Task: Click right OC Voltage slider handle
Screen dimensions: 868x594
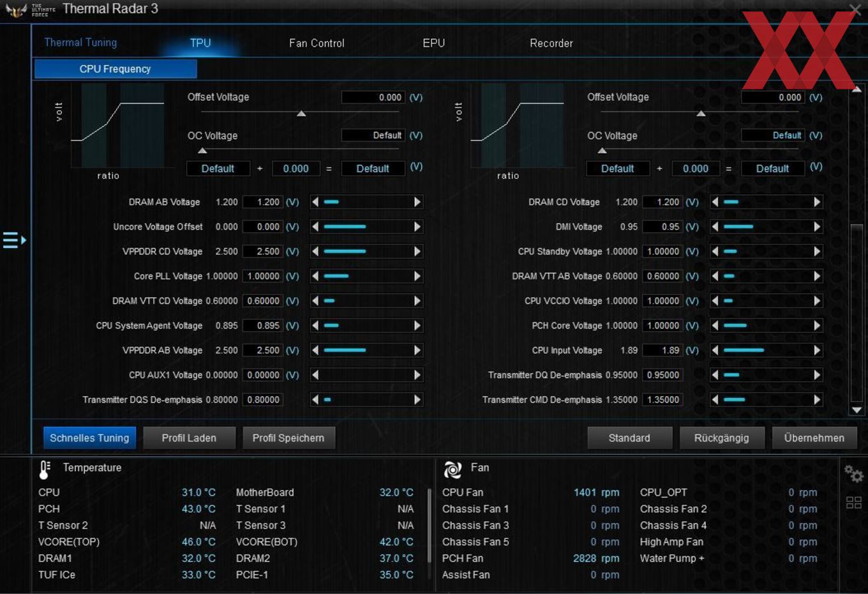Action: point(602,151)
